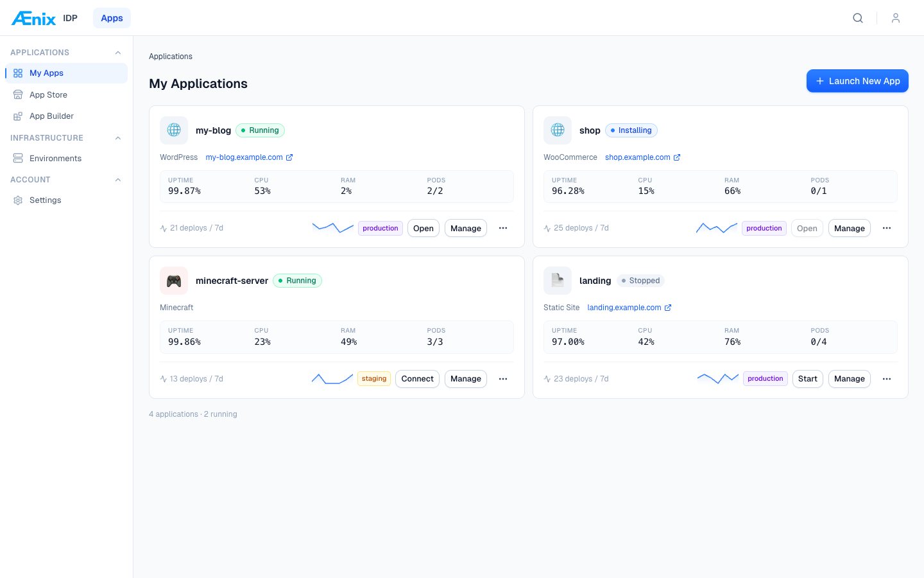Screen dimensions: 924x578
Task: Click external link icon next to my-blog.example.com
Action: pos(289,157)
